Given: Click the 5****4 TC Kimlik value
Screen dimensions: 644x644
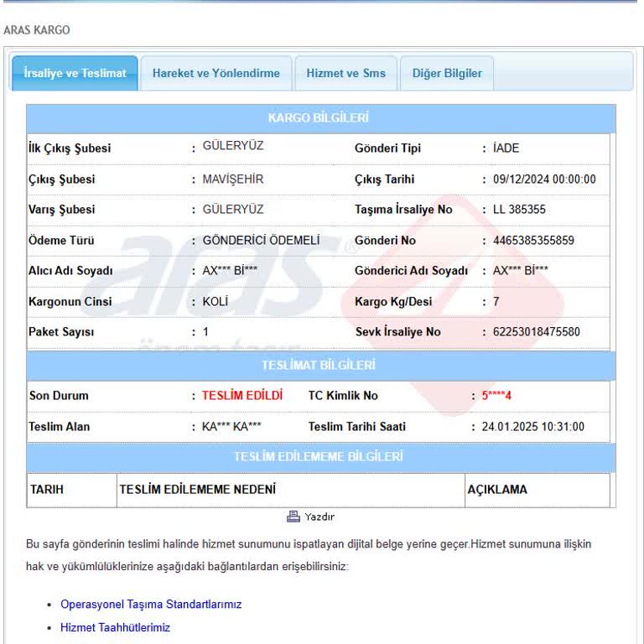Looking at the screenshot, I should coord(496,396).
